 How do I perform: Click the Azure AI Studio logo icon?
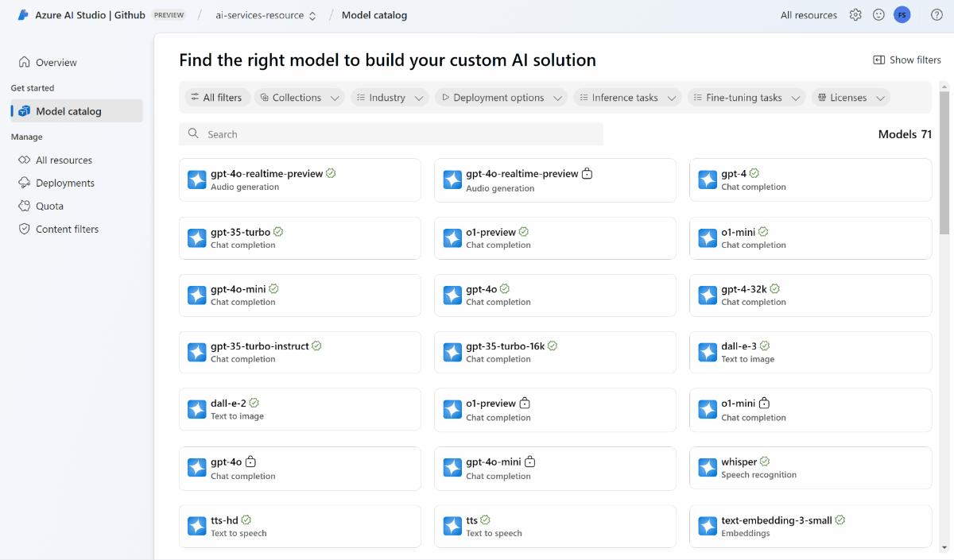click(x=23, y=15)
